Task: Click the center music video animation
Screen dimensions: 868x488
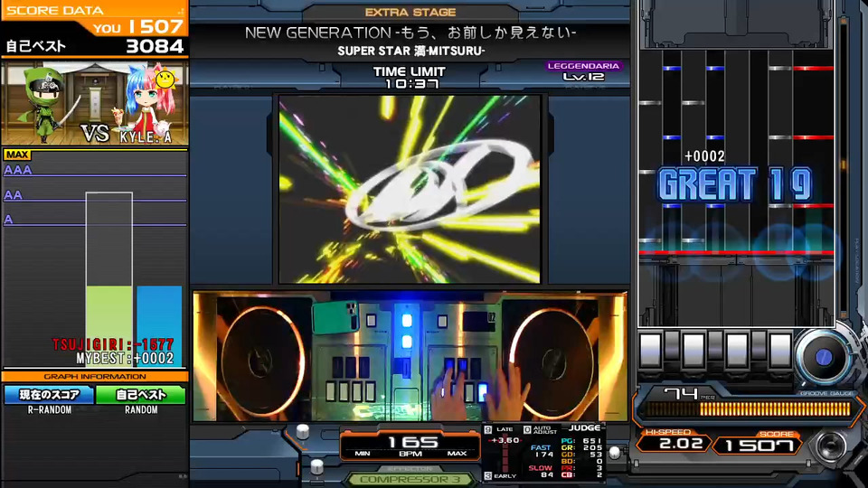Action: (x=410, y=189)
